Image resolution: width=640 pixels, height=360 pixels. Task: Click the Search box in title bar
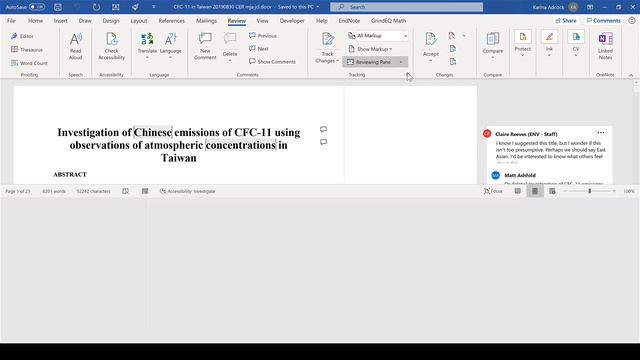point(407,7)
